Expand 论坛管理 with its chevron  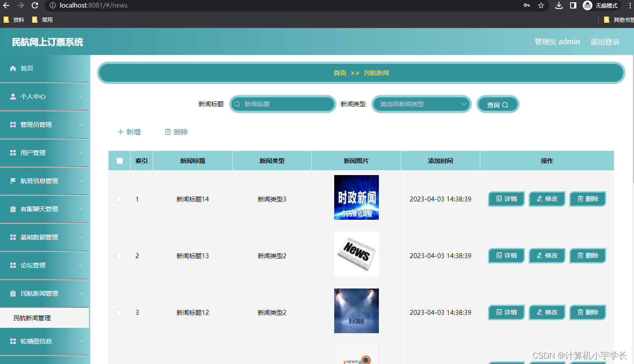[x=81, y=265]
